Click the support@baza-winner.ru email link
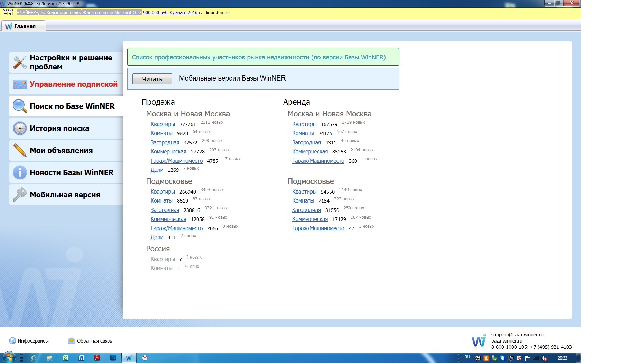Viewport: 621px width, 364px height. [x=517, y=335]
